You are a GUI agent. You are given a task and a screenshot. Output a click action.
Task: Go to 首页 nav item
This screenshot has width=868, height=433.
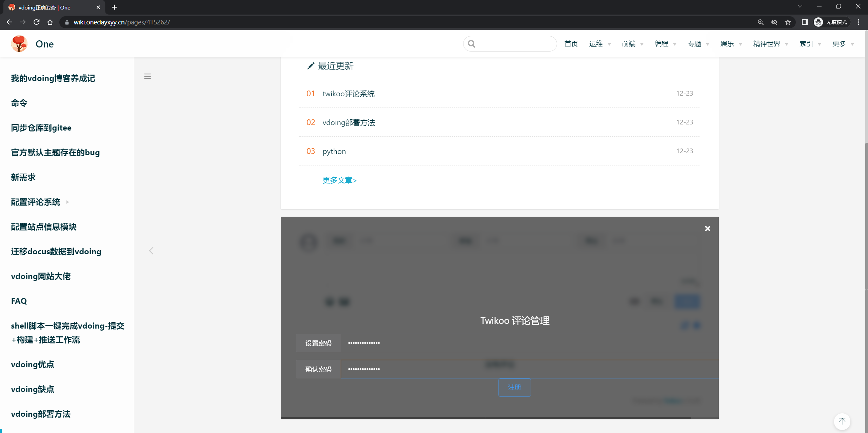[x=571, y=44]
